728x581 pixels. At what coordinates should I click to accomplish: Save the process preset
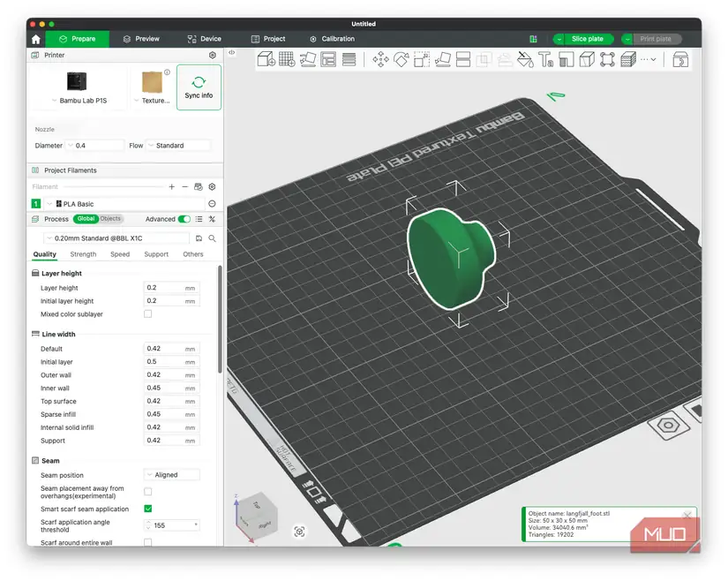[199, 238]
